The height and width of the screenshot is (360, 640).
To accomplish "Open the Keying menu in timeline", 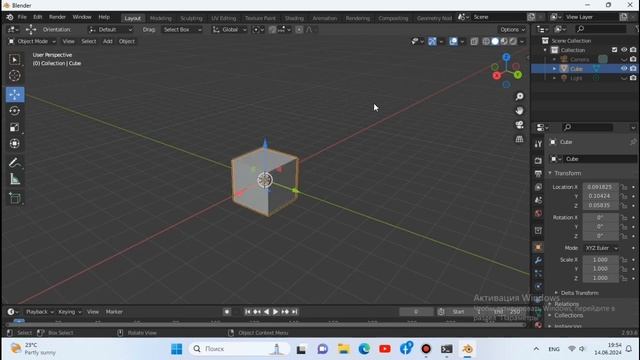I will 69,312.
